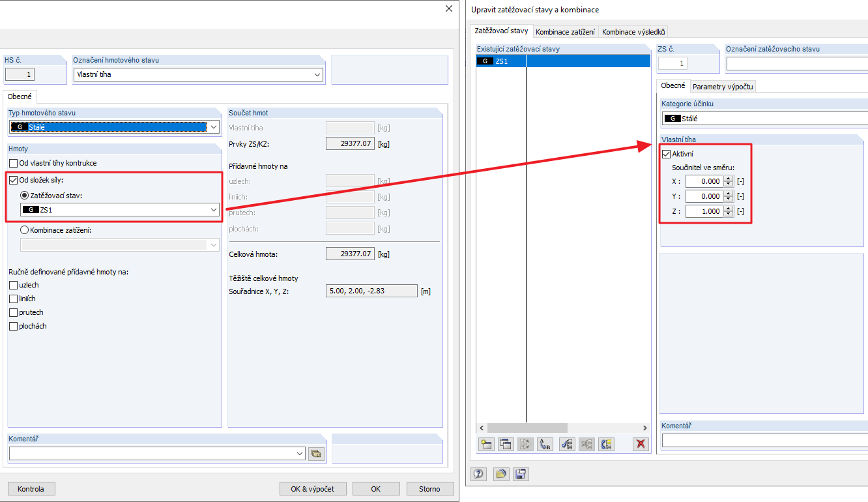
Task: Expand the ZS1 load case dropdown
Action: coord(214,209)
